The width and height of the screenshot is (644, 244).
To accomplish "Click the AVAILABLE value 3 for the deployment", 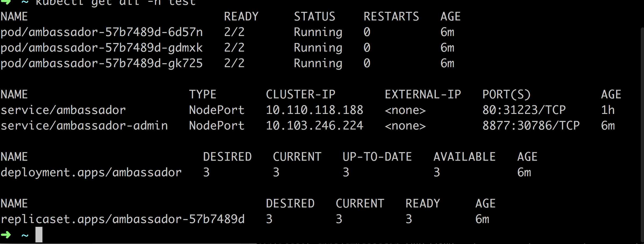I will (x=437, y=173).
